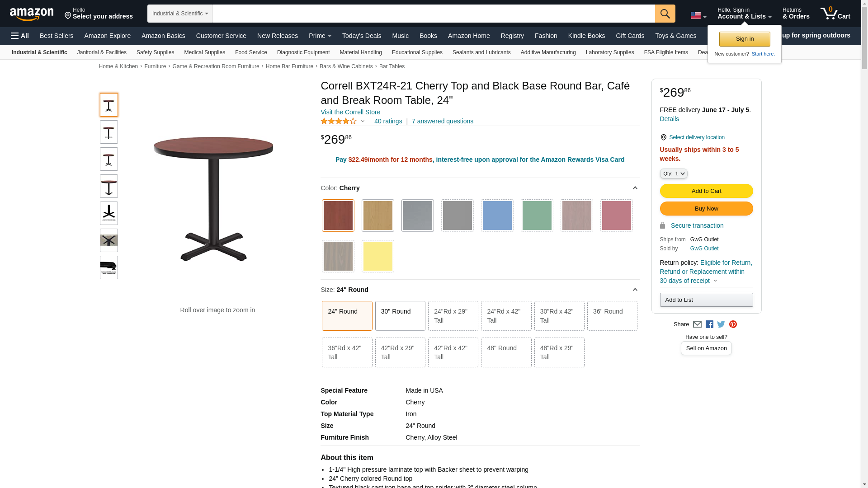Go to Best Sellers in navigation
Image resolution: width=868 pixels, height=488 pixels.
tap(57, 36)
